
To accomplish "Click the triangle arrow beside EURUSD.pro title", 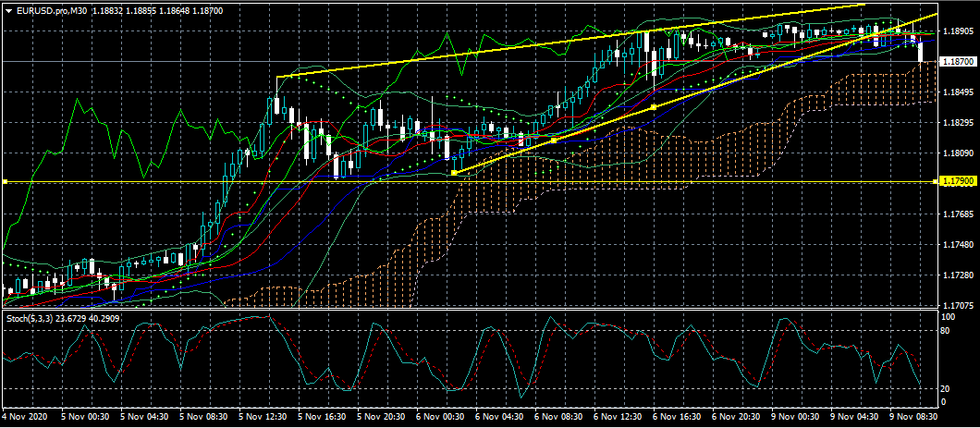I will [8, 11].
